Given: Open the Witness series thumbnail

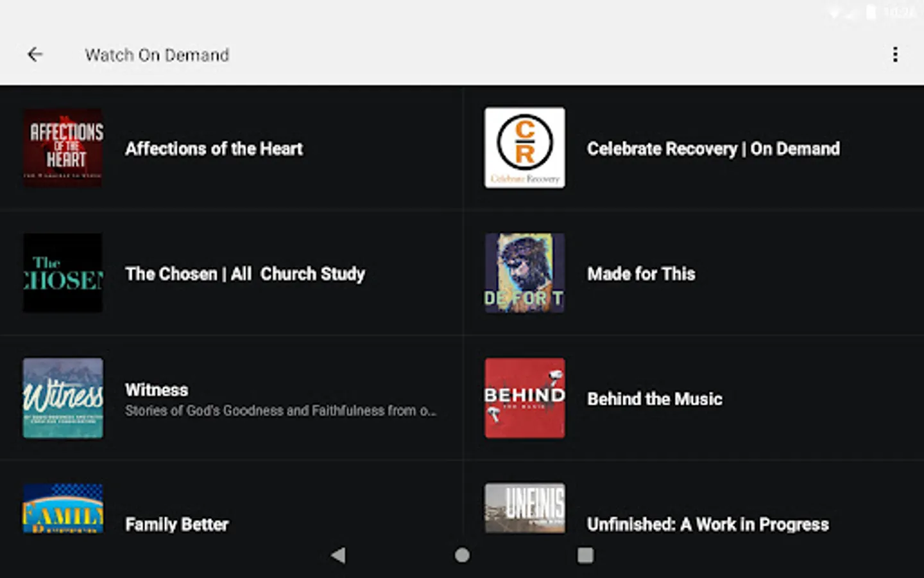Looking at the screenshot, I should tap(63, 398).
